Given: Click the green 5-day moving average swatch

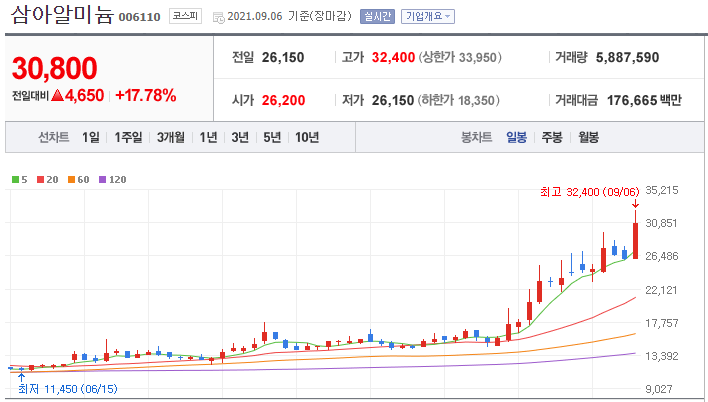Looking at the screenshot, I should 15,180.
